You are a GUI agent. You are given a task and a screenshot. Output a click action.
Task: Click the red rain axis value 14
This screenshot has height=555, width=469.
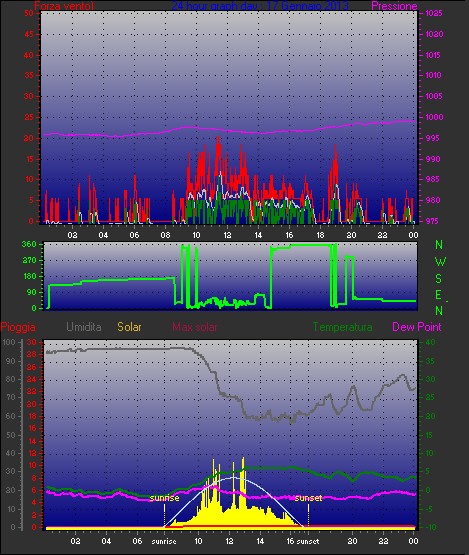coord(32,441)
